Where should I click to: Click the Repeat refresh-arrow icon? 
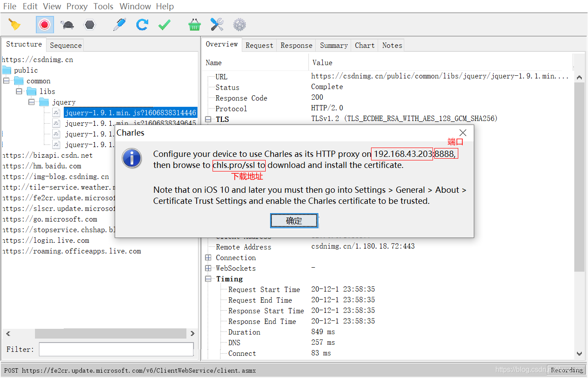pyautogui.click(x=142, y=24)
